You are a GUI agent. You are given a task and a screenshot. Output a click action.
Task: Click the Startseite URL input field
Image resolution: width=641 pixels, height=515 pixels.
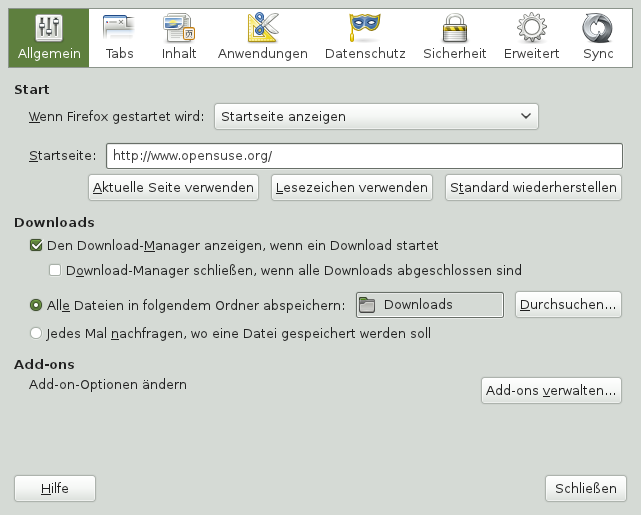coord(364,156)
